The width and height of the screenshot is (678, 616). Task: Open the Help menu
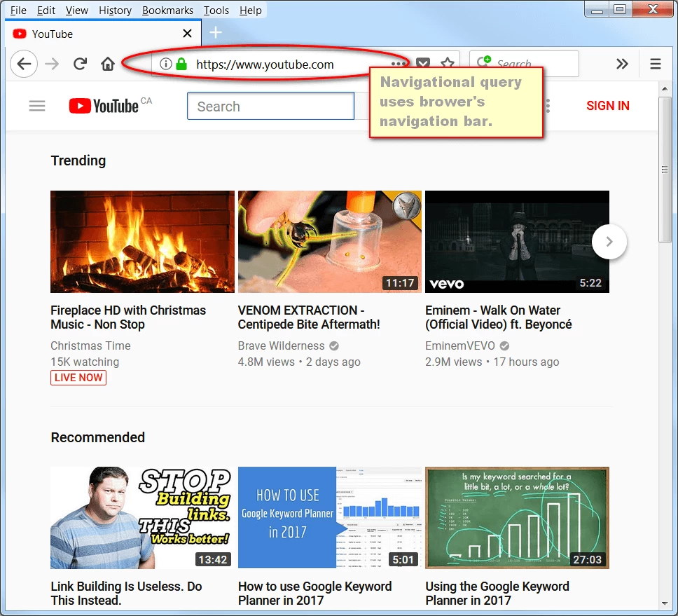coord(250,10)
